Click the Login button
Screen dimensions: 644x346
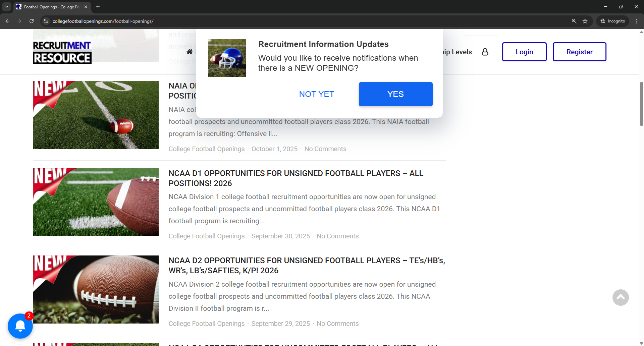[524, 52]
